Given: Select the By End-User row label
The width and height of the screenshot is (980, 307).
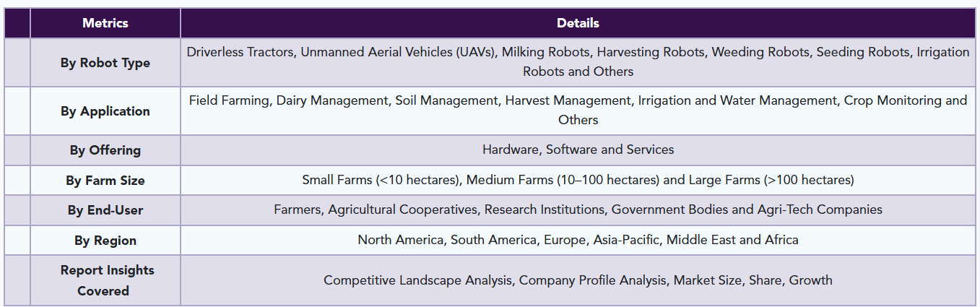Looking at the screenshot, I should [x=105, y=210].
